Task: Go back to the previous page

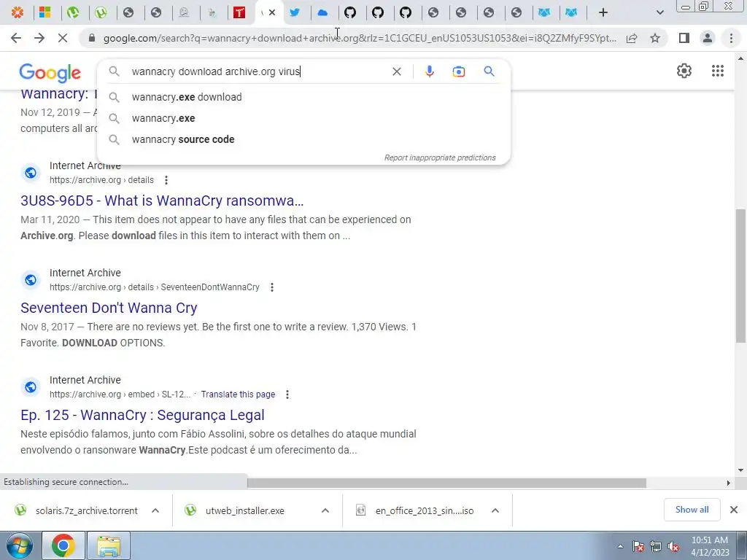Action: [16, 38]
